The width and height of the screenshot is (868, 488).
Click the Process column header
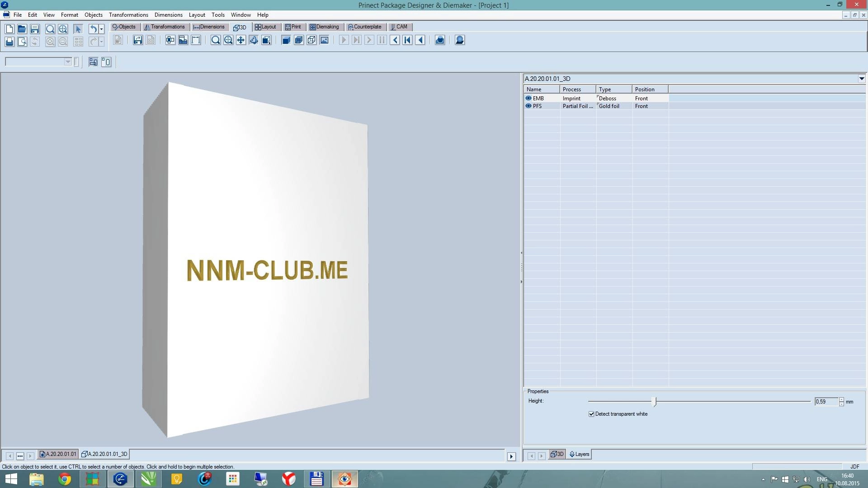click(x=578, y=89)
